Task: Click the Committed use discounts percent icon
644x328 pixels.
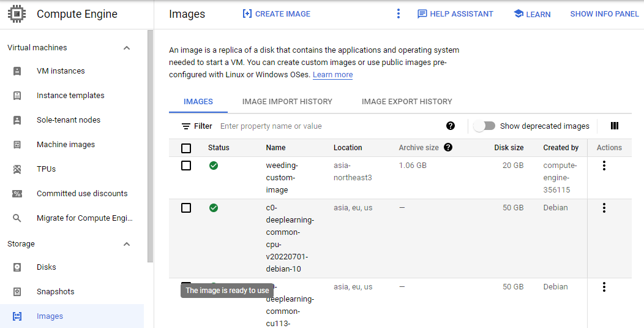Action: pos(17,193)
